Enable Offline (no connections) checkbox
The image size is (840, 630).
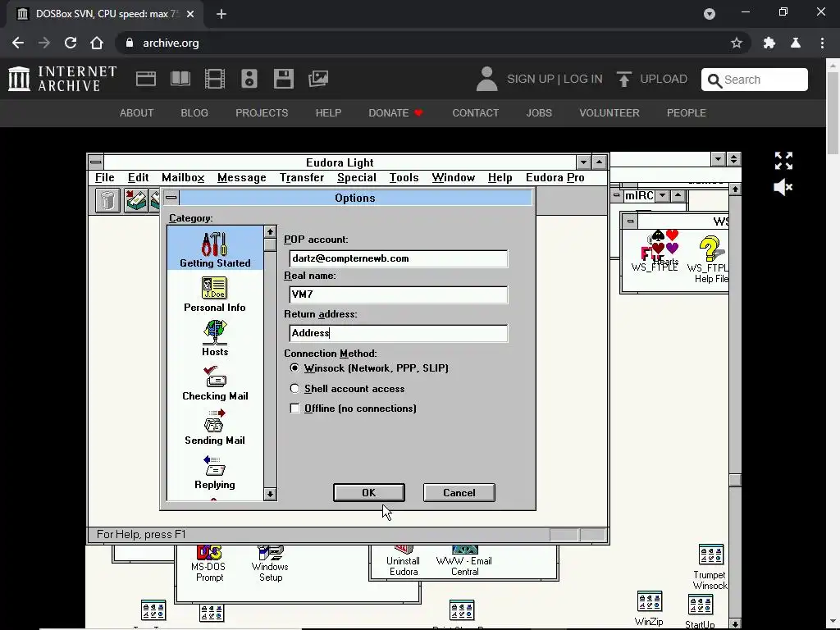coord(294,409)
